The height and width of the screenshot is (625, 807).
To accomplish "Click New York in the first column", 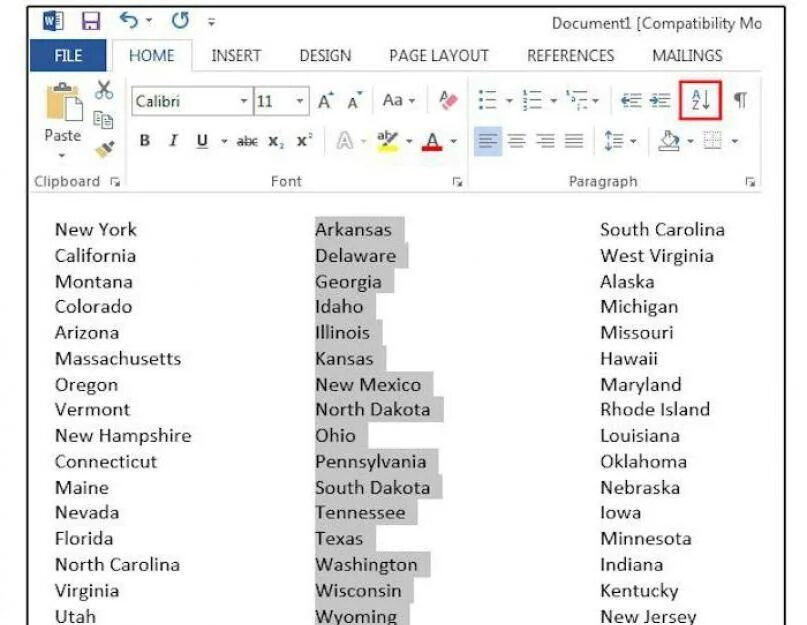I will pos(96,230).
